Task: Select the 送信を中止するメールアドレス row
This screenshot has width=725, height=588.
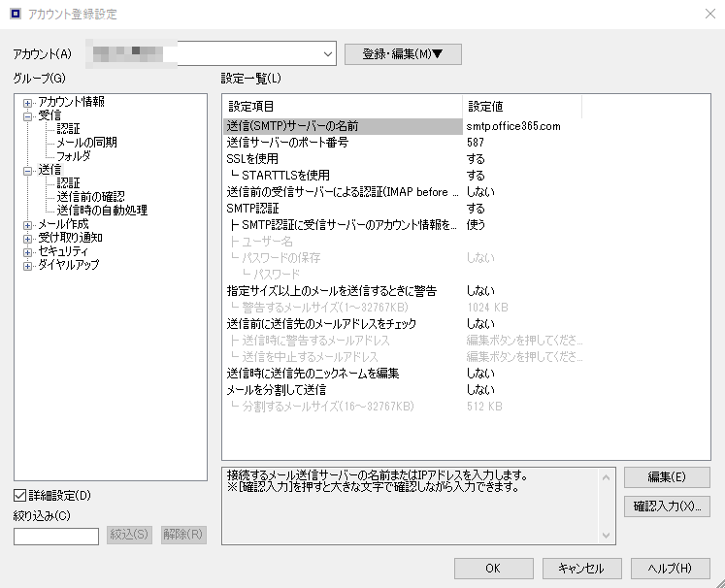Action: point(343,357)
